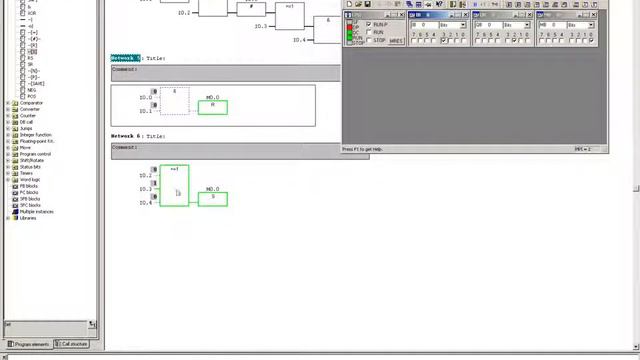Click the FC blocks icon in the tree

pyautogui.click(x=16, y=192)
